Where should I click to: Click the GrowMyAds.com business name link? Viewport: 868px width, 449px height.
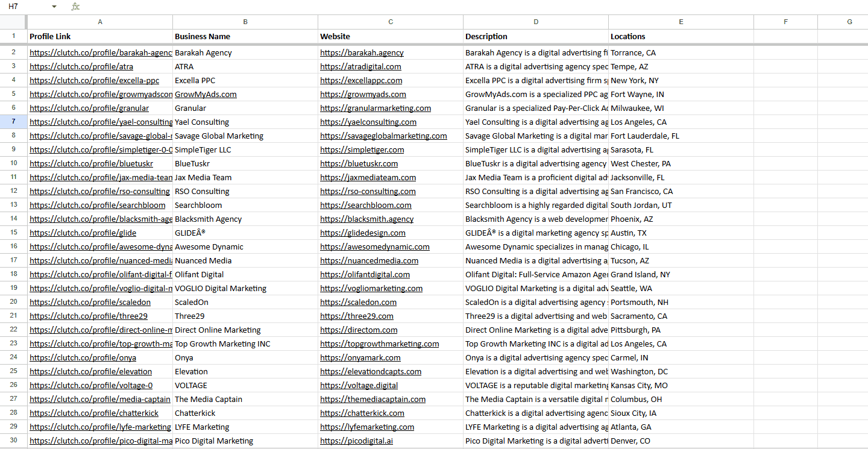(x=206, y=95)
